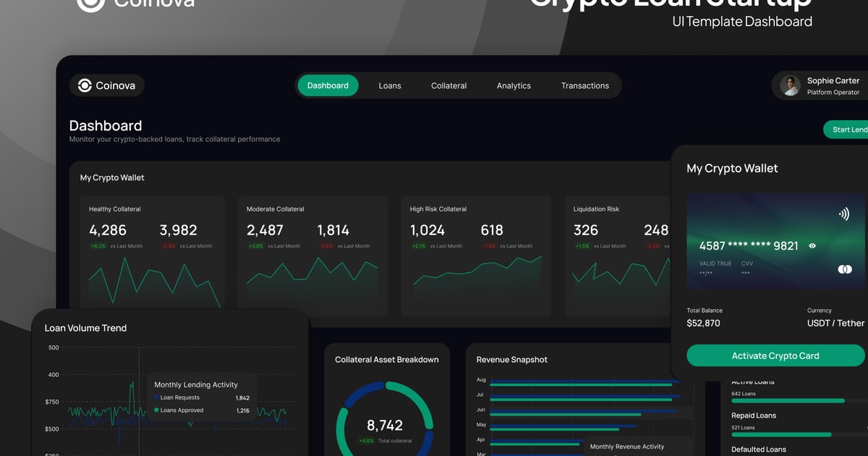Click the green Loans Approved legend dot
Image resolution: width=868 pixels, height=456 pixels.
pos(156,410)
